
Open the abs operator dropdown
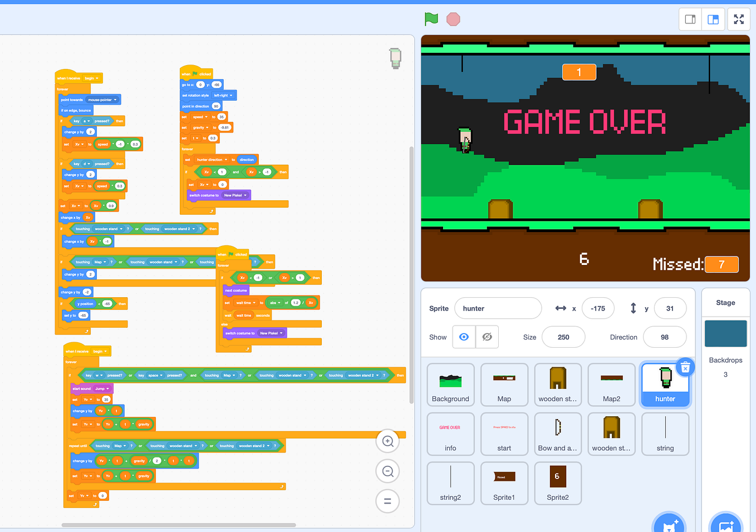pyautogui.click(x=275, y=303)
